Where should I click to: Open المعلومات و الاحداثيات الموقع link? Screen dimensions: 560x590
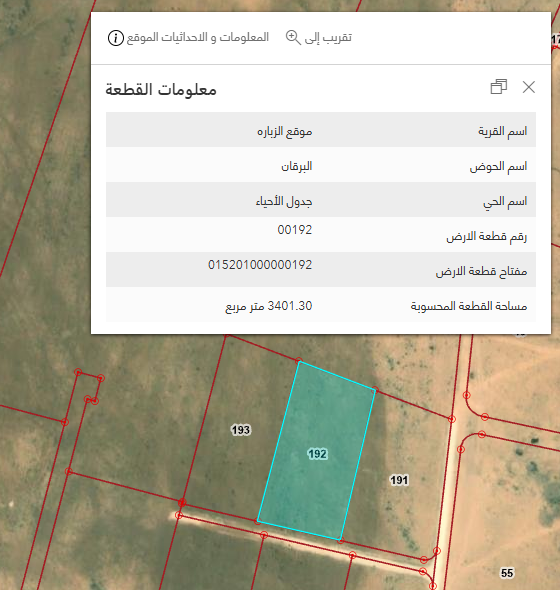198,38
